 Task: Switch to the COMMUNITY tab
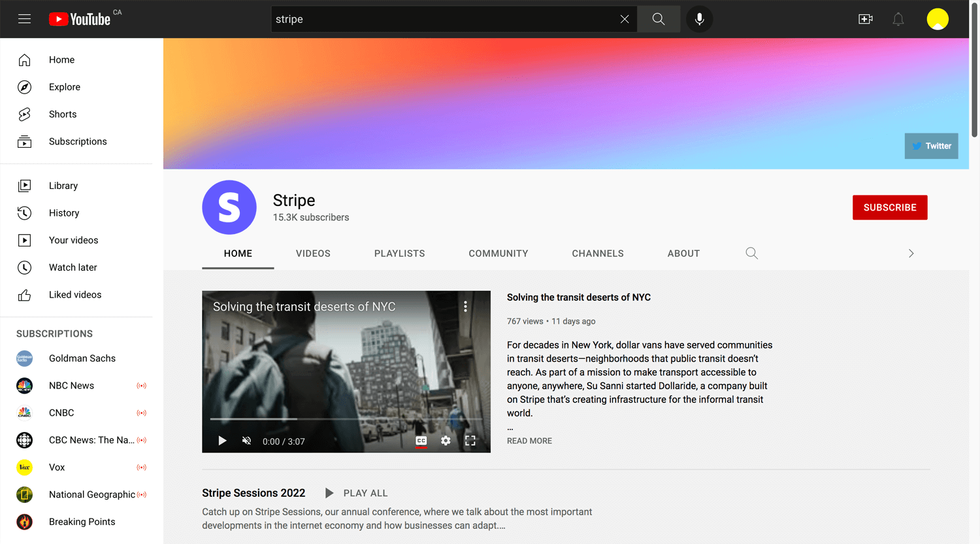click(x=498, y=254)
